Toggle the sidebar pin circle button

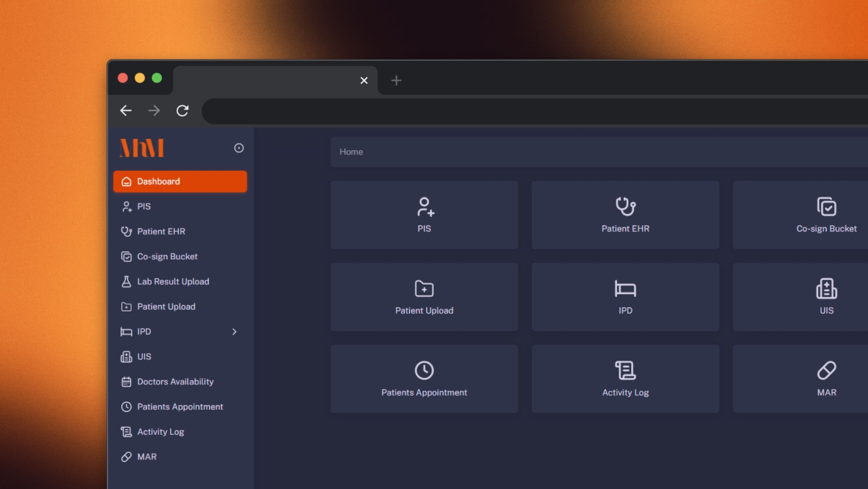point(239,148)
